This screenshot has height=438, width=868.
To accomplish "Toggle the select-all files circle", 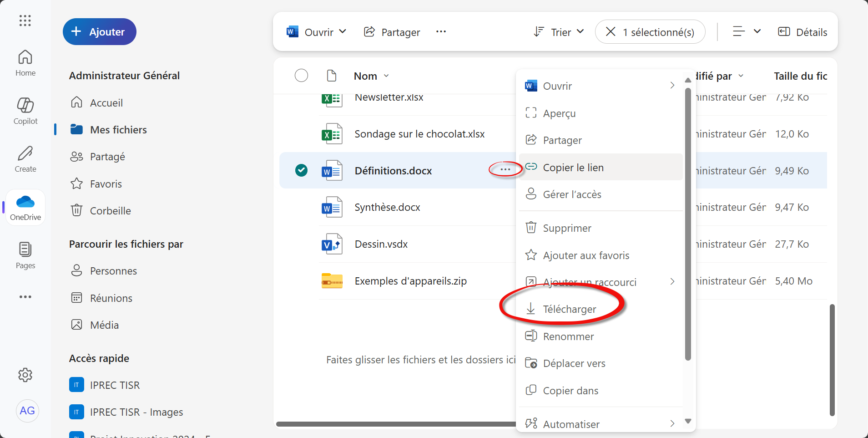I will pyautogui.click(x=301, y=76).
